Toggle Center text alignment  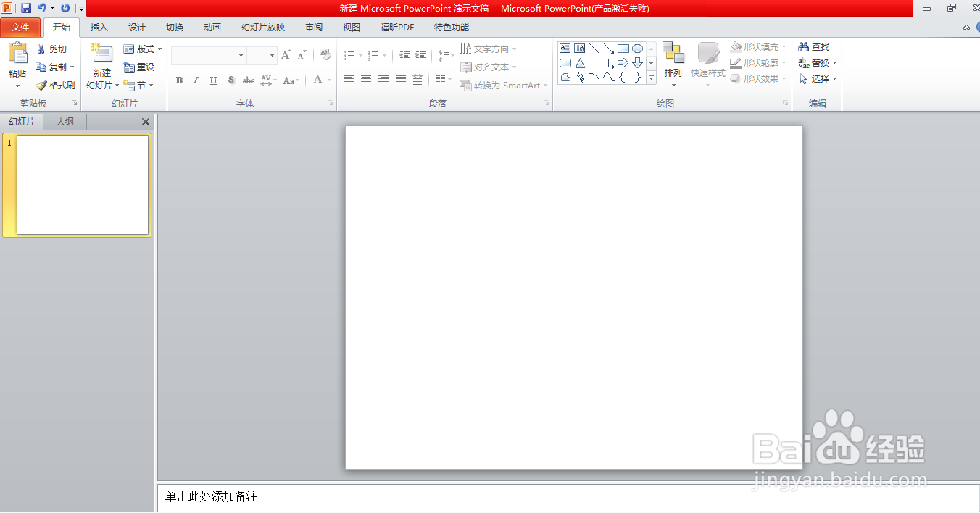(366, 80)
